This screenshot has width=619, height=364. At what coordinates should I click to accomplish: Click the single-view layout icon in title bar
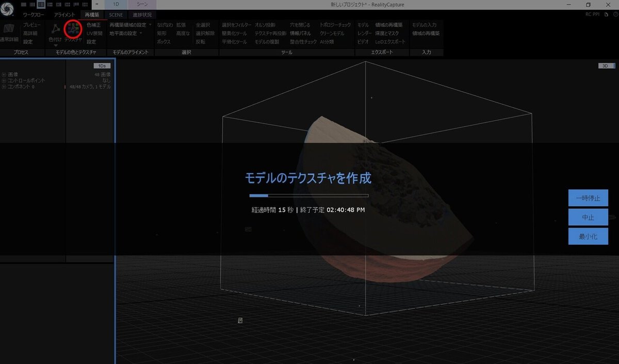pos(23,4)
